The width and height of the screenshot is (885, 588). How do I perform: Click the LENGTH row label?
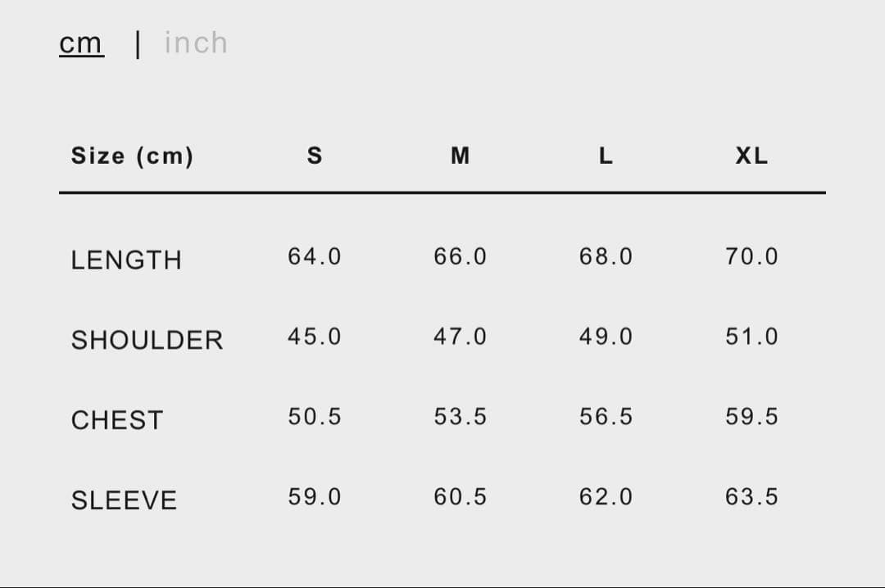[x=126, y=260]
